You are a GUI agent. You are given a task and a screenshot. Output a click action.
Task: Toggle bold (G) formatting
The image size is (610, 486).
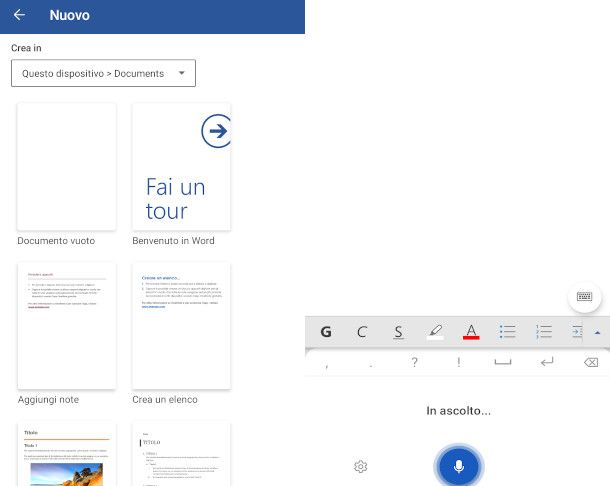(x=326, y=332)
